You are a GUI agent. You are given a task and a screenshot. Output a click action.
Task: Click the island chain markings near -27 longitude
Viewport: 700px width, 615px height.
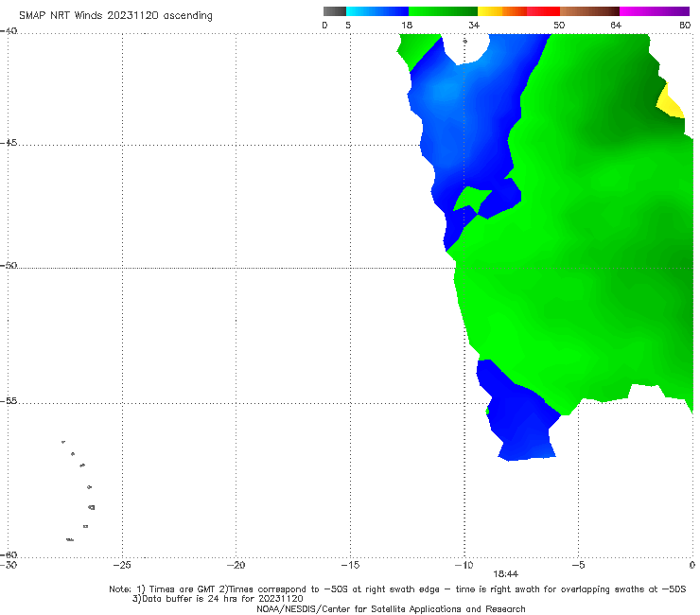[x=79, y=490]
